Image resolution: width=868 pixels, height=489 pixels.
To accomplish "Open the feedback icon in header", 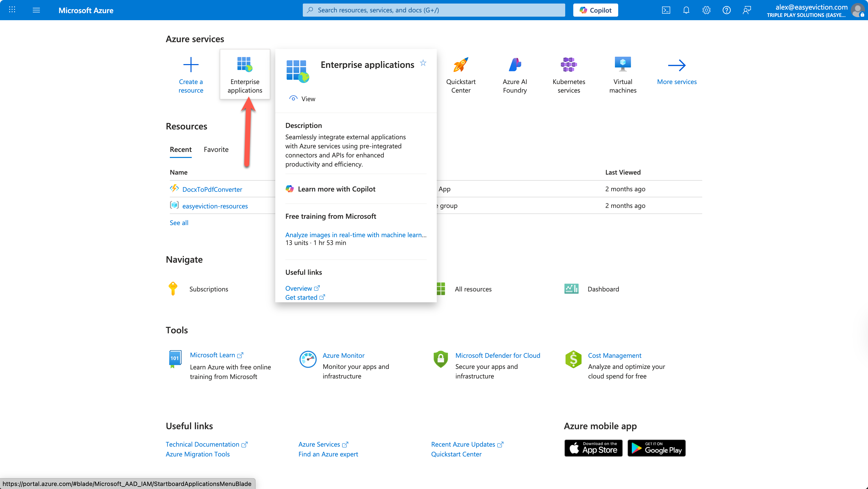I will (747, 10).
